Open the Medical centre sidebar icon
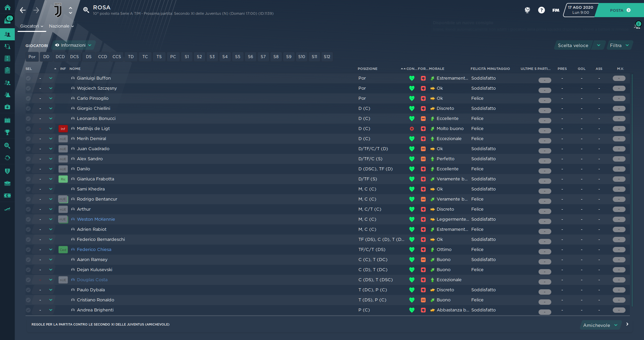This screenshot has height=340, width=644. pos(7,107)
